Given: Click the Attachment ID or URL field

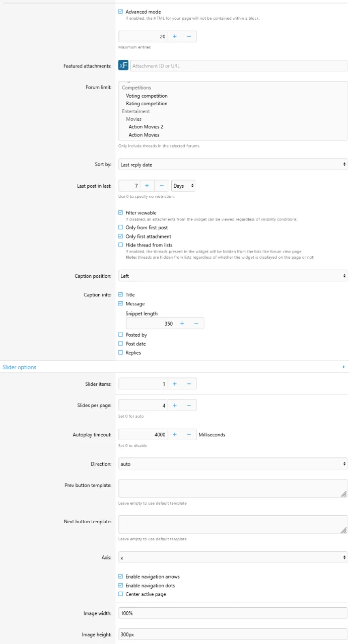Looking at the screenshot, I should (x=238, y=66).
